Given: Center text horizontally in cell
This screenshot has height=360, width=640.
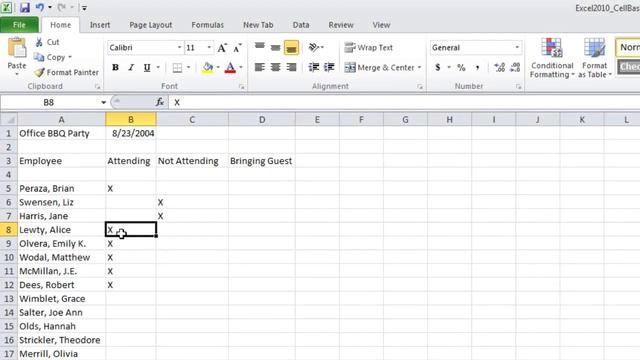Looking at the screenshot, I should (276, 67).
